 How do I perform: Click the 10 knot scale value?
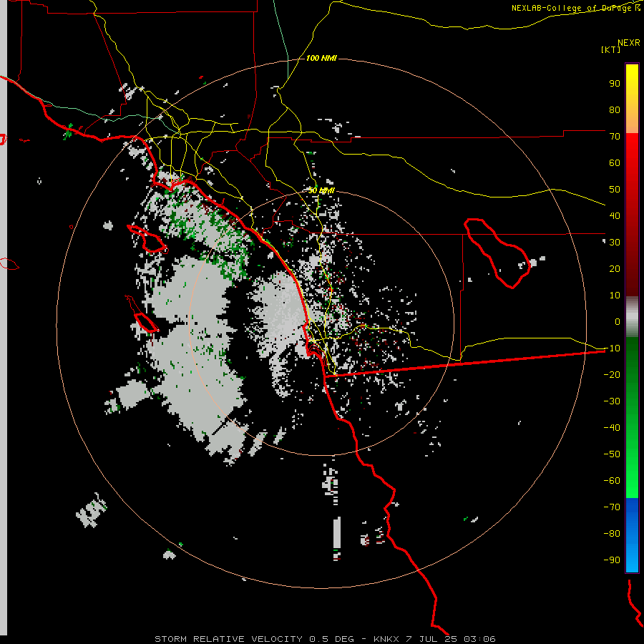pos(615,296)
